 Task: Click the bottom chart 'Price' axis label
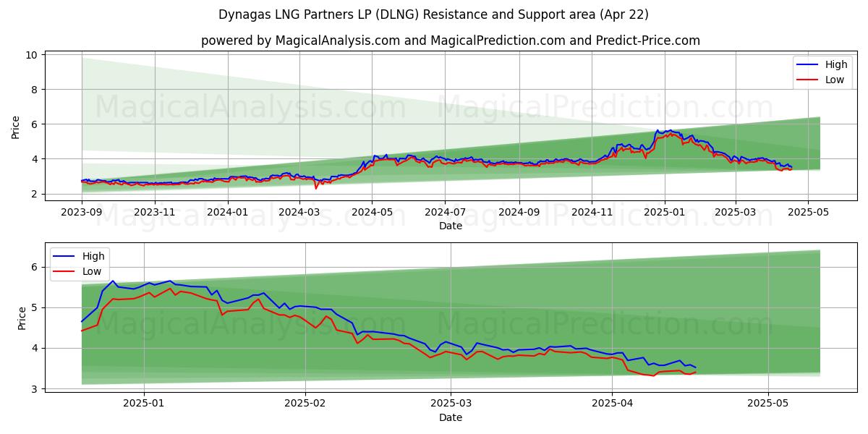(22, 318)
